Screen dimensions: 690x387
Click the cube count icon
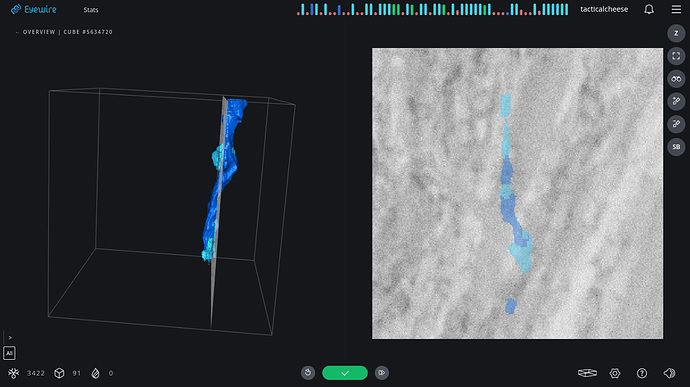click(x=59, y=373)
